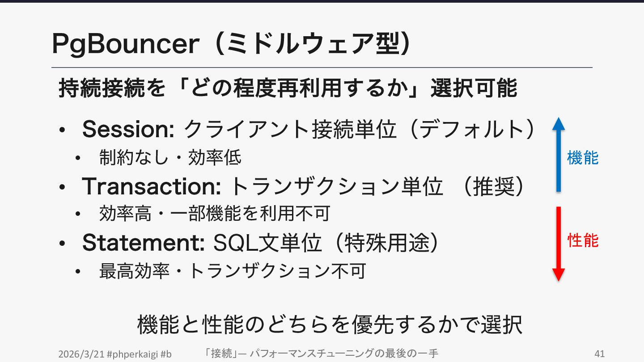Click the （デフォルト） text on Session line

click(x=473, y=130)
